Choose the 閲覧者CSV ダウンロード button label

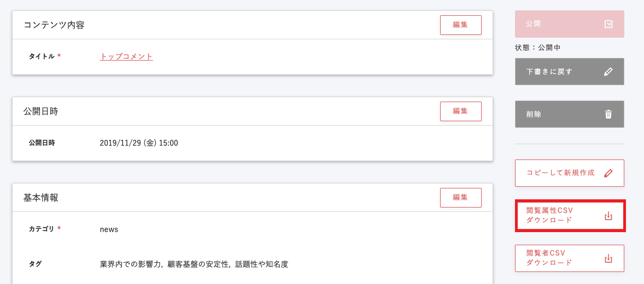coord(549,258)
